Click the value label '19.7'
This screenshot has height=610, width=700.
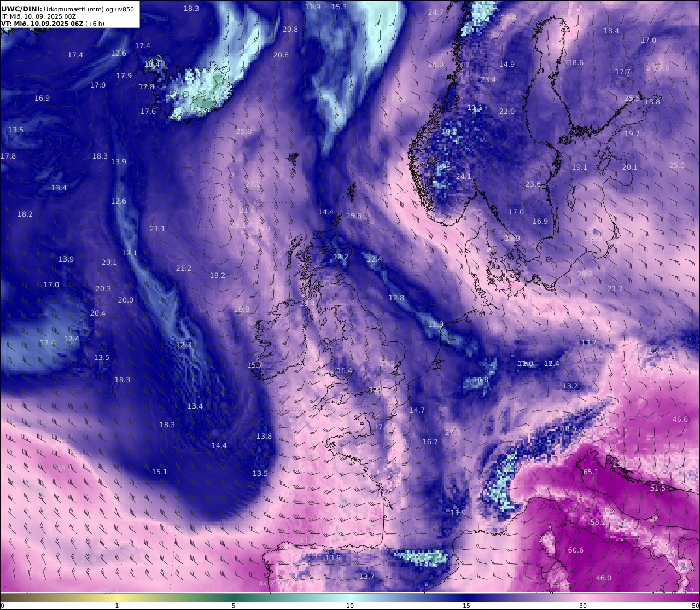click(632, 133)
